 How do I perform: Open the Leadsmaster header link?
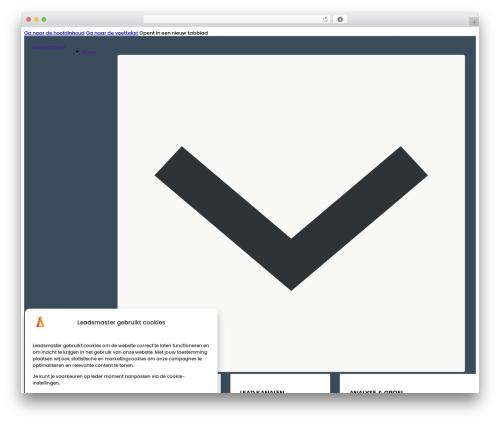[49, 47]
